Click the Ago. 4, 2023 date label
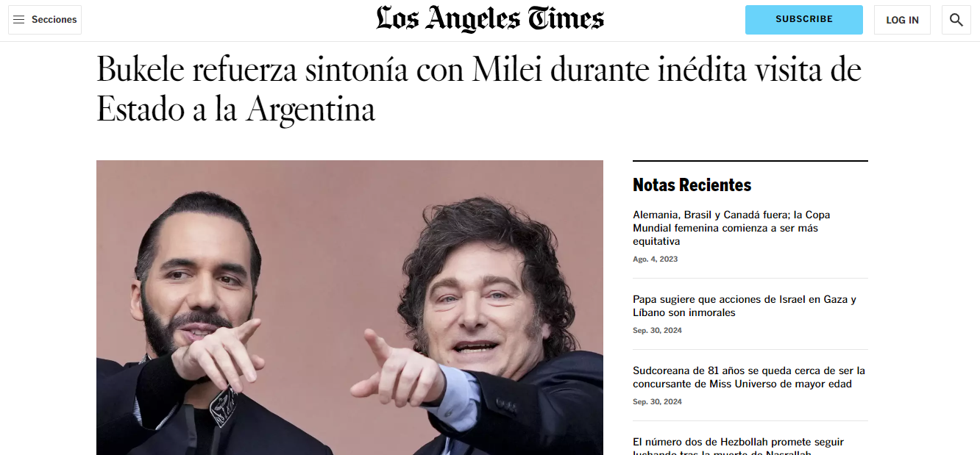 tap(655, 259)
